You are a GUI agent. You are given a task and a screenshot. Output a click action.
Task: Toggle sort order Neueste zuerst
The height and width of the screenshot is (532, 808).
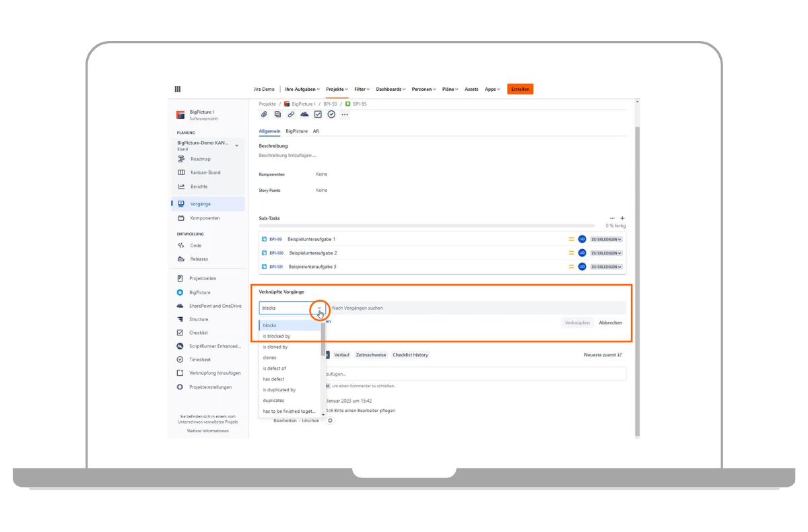click(603, 355)
